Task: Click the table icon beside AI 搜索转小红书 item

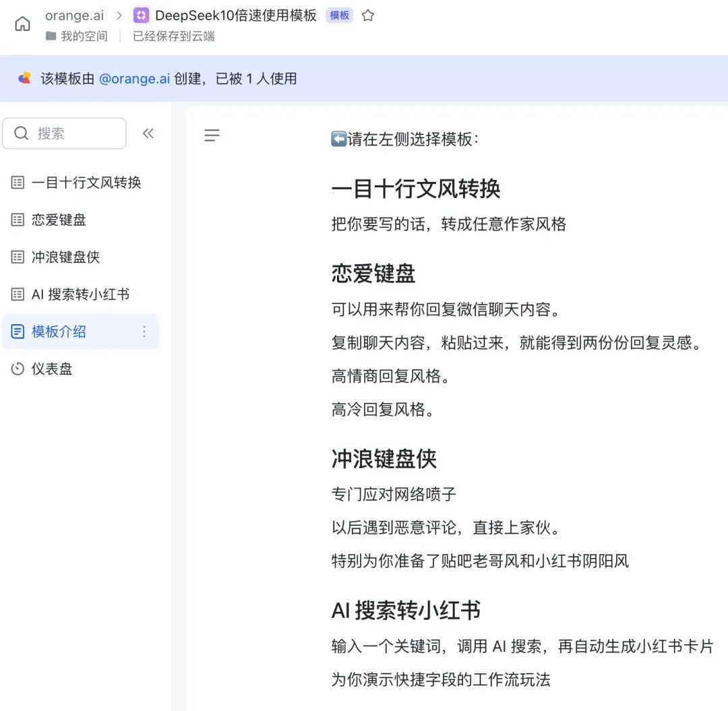Action: click(18, 295)
